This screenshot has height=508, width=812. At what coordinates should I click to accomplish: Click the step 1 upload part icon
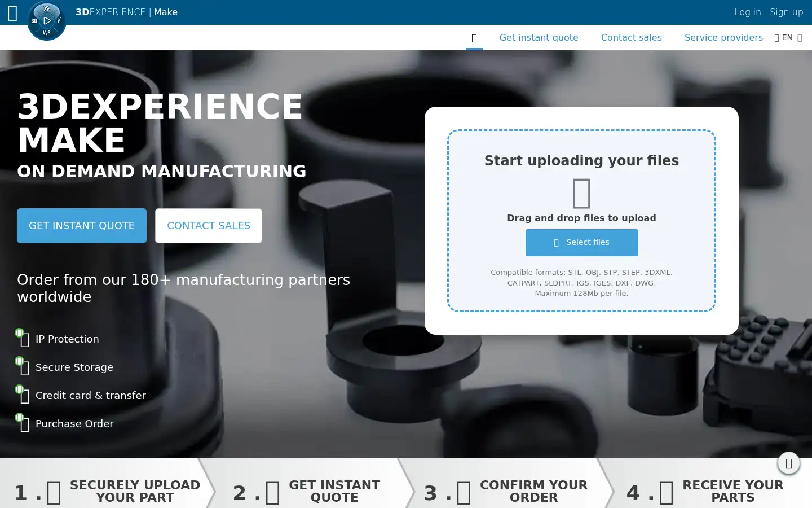(x=54, y=493)
